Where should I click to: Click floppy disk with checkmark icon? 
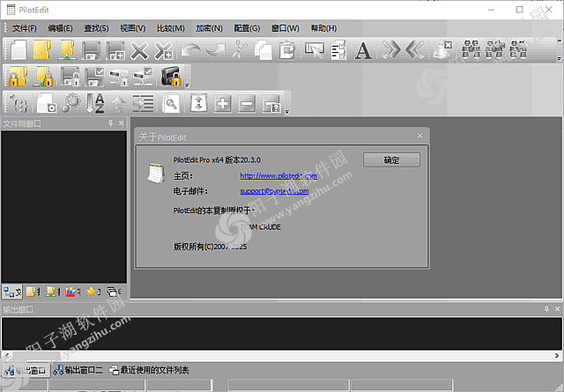point(94,77)
